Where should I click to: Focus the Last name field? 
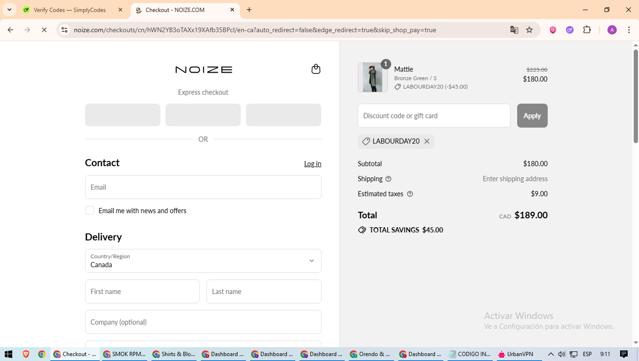264,291
